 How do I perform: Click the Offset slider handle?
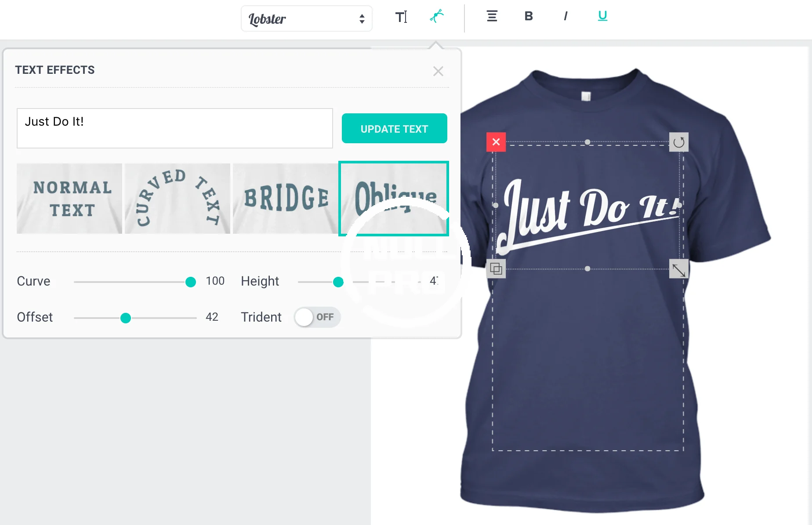click(x=126, y=318)
